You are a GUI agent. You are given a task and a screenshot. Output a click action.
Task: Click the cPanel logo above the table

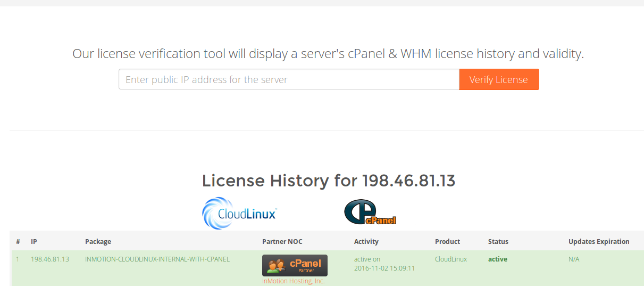point(370,213)
